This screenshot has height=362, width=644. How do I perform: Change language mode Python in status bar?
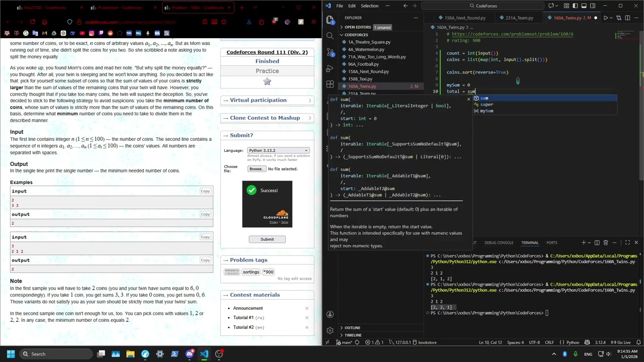(x=573, y=342)
